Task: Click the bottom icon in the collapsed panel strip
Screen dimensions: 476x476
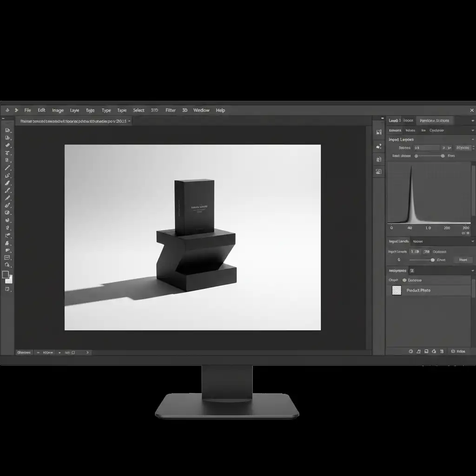Action: tap(378, 172)
